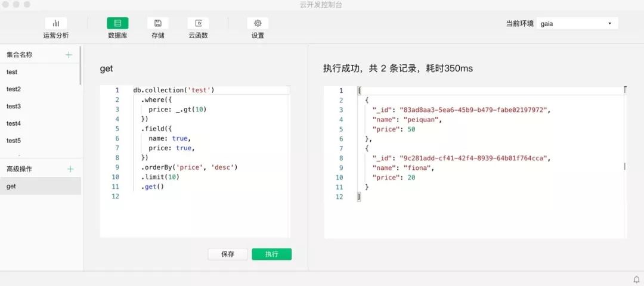The height and width of the screenshot is (286, 644).
Task: Click the 高级操作 section label
Action: (19, 169)
